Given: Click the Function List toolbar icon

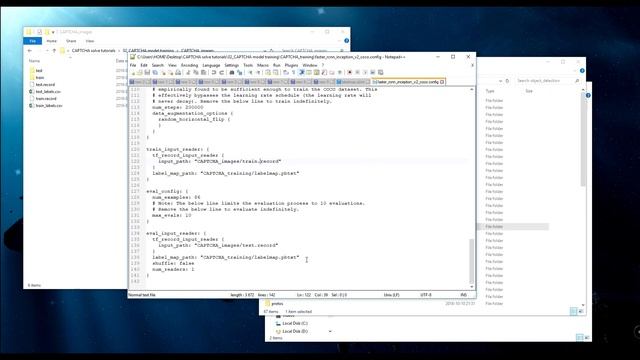Looking at the screenshot, I should [324, 72].
